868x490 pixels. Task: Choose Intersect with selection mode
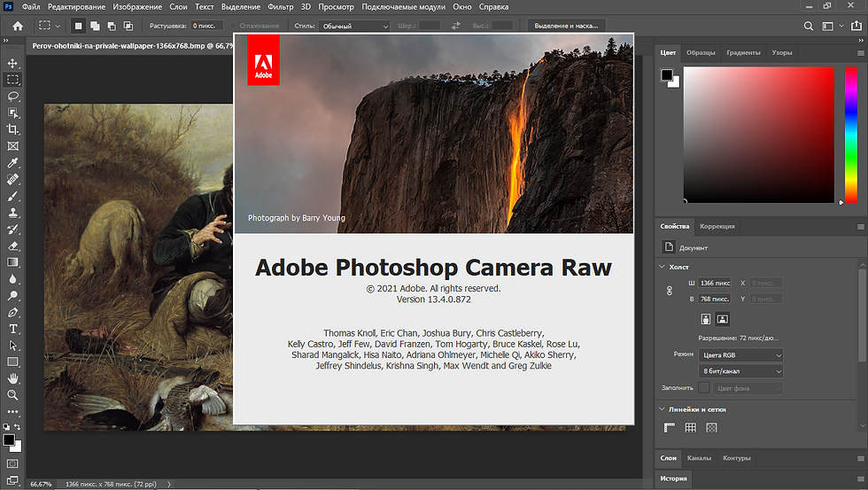(x=128, y=26)
